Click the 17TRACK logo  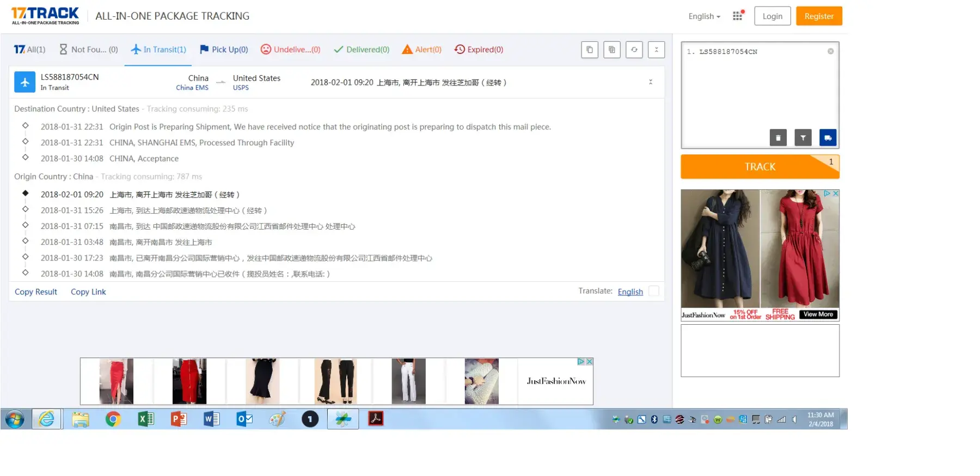[x=45, y=15]
